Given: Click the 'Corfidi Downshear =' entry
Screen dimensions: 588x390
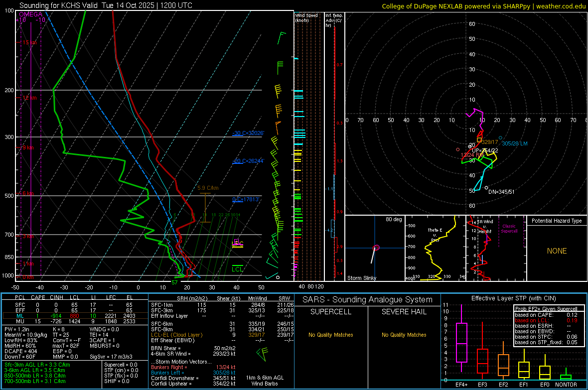Looking at the screenshot, I should click(193, 378).
